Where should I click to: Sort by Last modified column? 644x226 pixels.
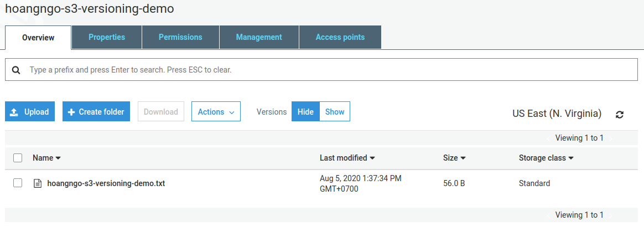347,158
